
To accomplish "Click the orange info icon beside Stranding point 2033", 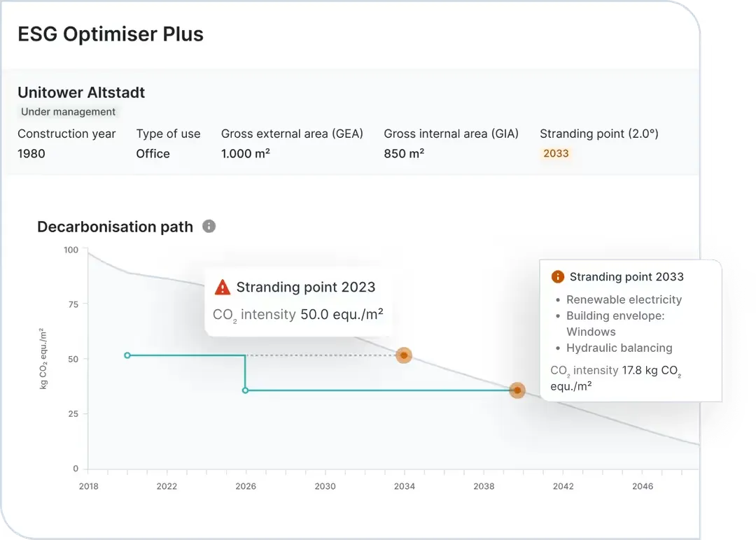I will click(x=557, y=276).
